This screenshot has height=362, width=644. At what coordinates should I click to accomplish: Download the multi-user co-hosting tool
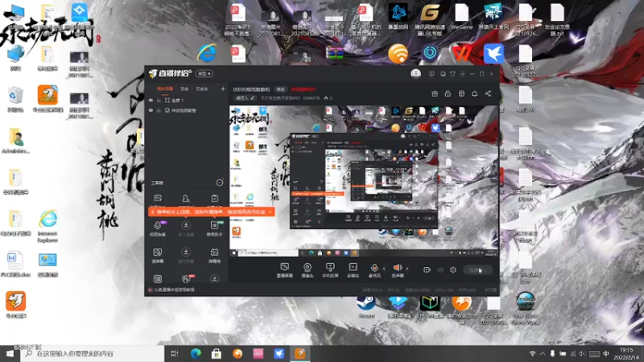click(186, 228)
